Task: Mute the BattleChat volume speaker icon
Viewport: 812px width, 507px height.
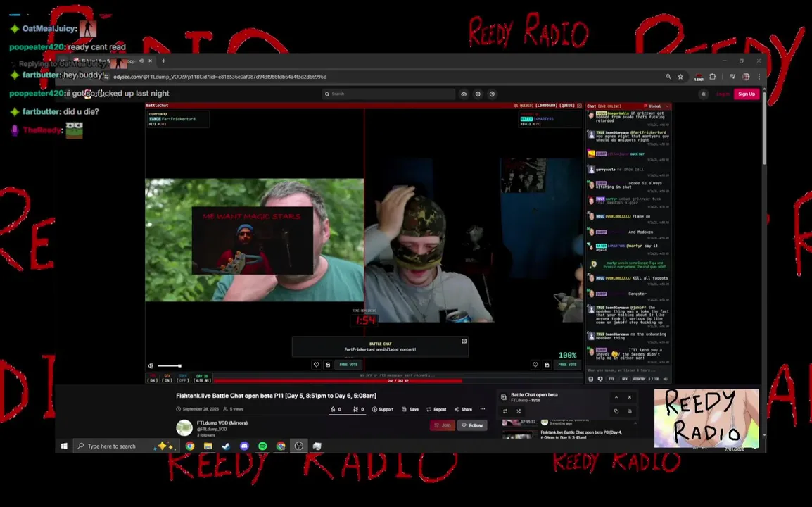Action: 151,365
